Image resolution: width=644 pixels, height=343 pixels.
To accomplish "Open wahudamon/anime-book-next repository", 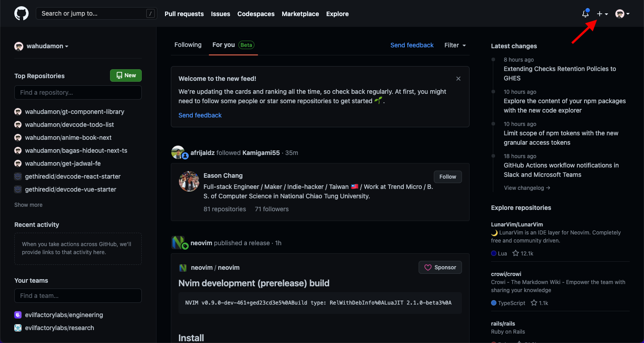I will [x=68, y=138].
